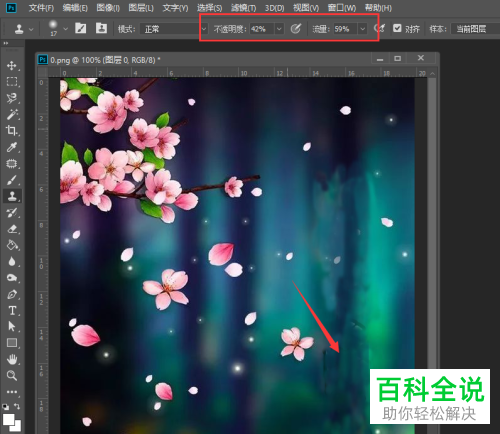
Task: Select the Path Selection arrow tool
Action: 12,327
